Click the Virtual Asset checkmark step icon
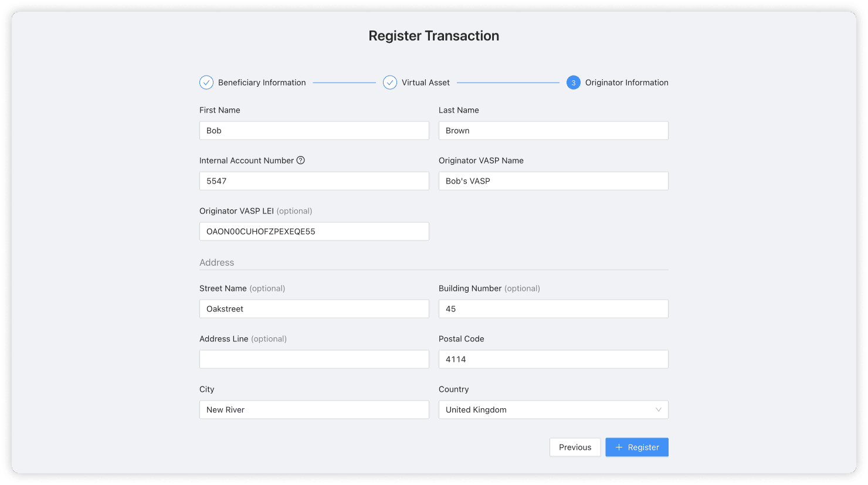Image resolution: width=868 pixels, height=485 pixels. pos(390,83)
